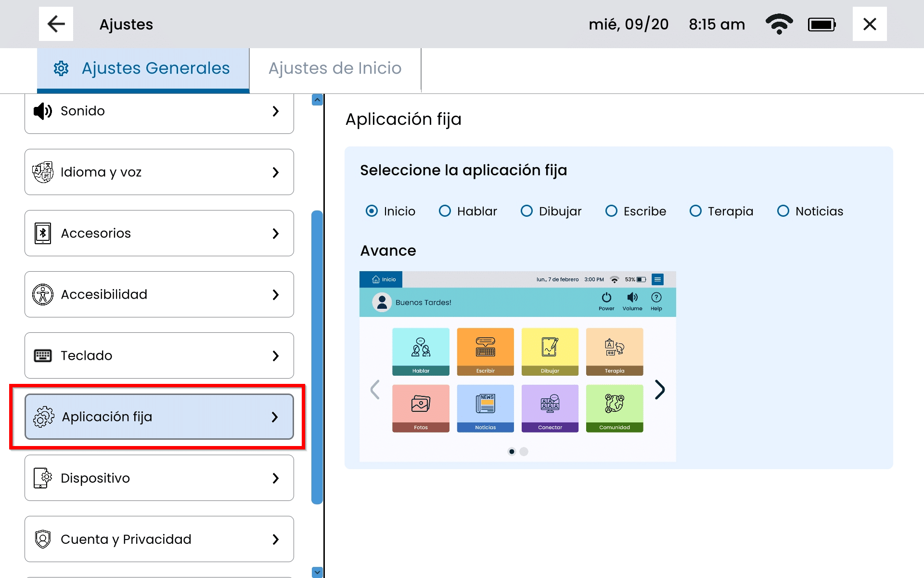Click the Accesorios Bluetooth icon

(x=43, y=233)
